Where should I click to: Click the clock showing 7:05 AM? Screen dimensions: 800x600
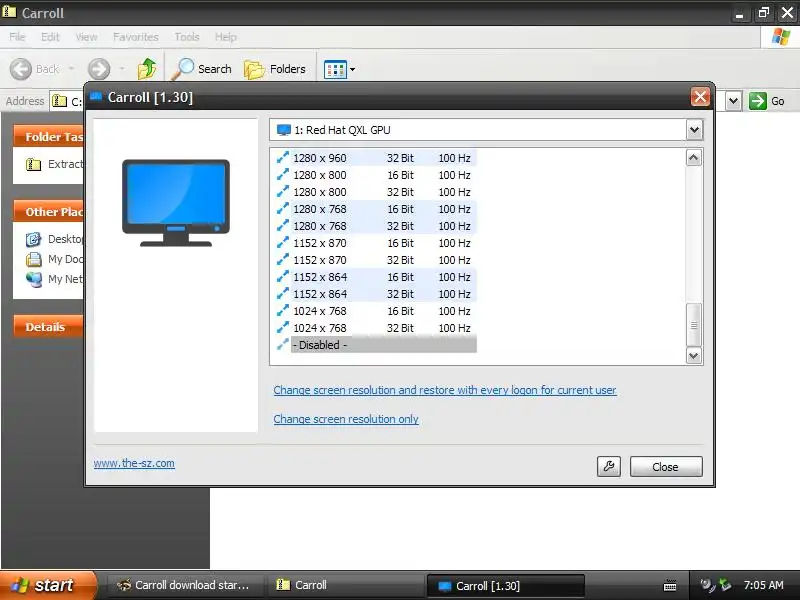(763, 585)
